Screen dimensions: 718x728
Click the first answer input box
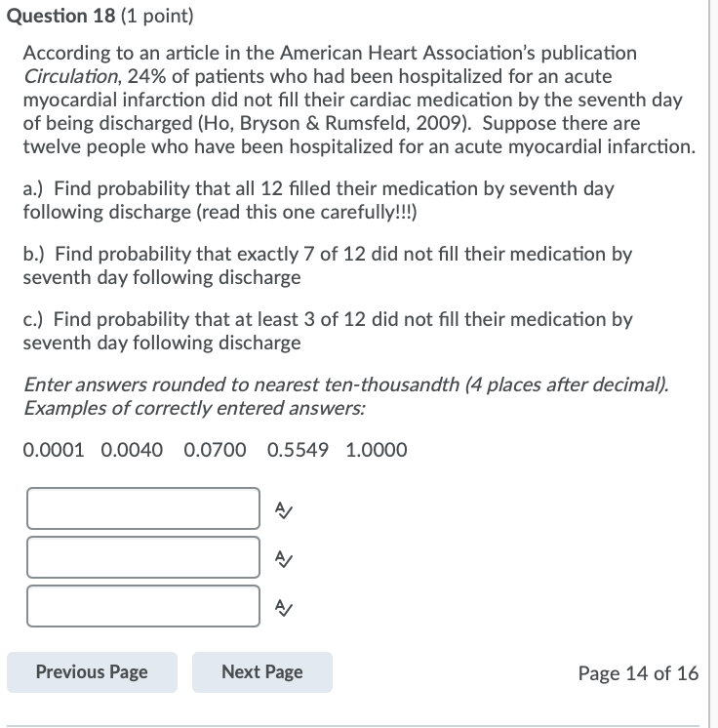(143, 508)
